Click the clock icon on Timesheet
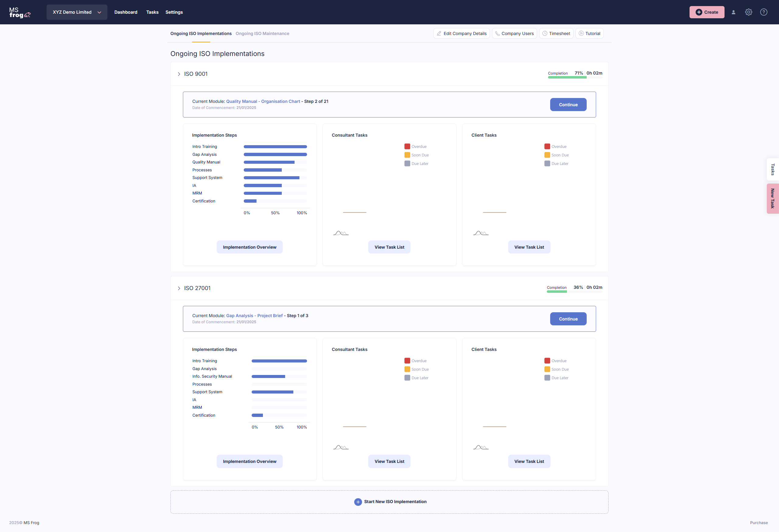The height and width of the screenshot is (532, 779). 545,33
